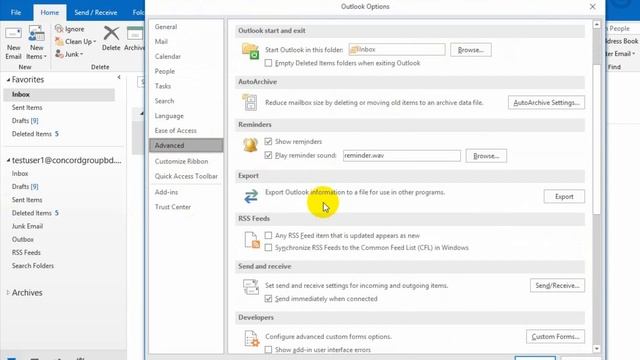Click the Archive icon in the ribbon
The width and height of the screenshot is (640, 360).
click(135, 34)
